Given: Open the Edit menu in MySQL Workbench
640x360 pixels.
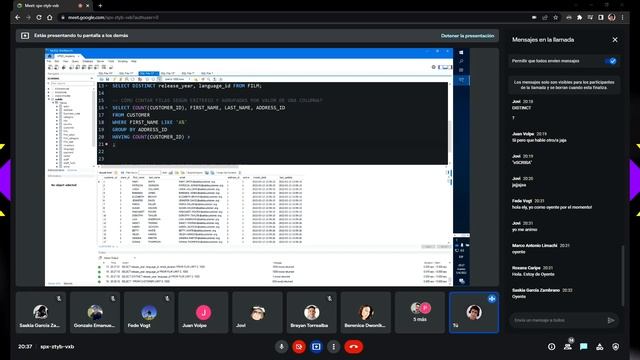Looking at the screenshot, I should click(x=57, y=61).
